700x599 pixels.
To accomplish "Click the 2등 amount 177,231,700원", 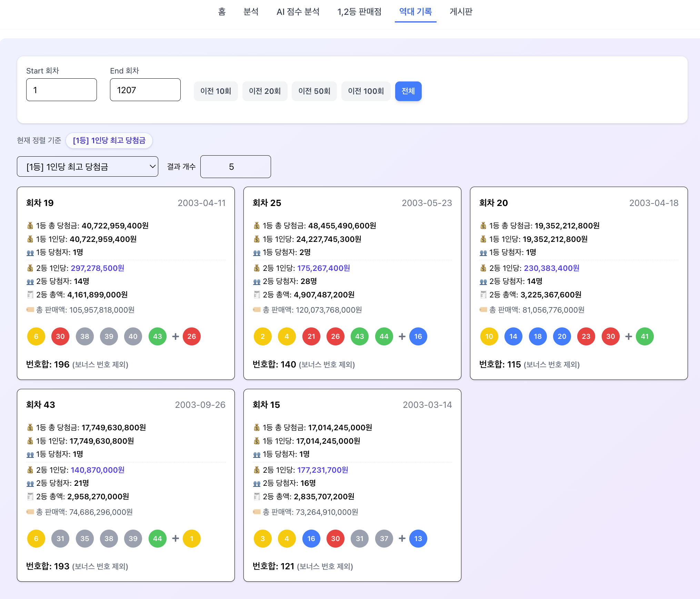I will click(x=323, y=470).
